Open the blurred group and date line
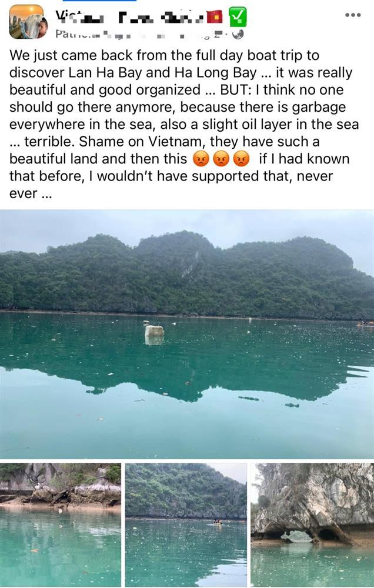The width and height of the screenshot is (374, 588). coord(142,34)
